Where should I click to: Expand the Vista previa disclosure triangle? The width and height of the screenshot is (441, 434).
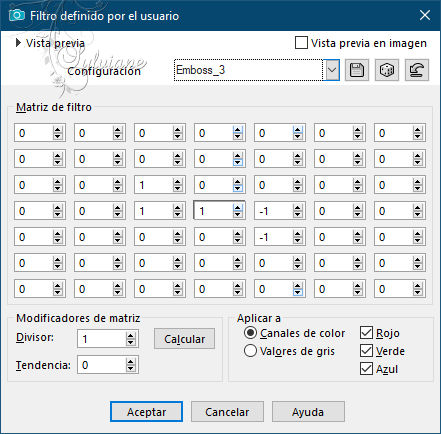19,43
